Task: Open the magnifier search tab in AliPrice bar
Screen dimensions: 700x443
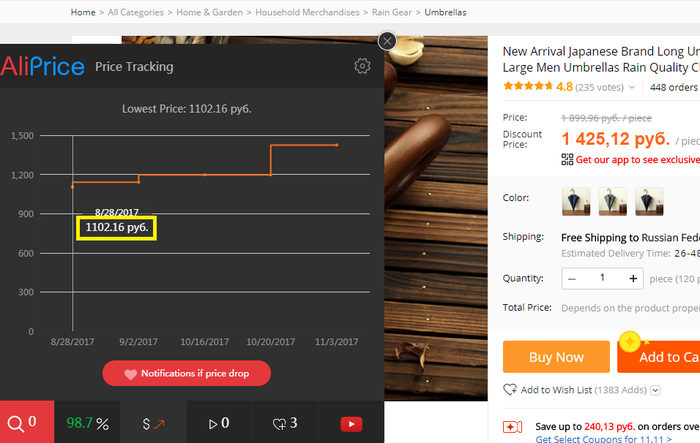Action: 20,423
